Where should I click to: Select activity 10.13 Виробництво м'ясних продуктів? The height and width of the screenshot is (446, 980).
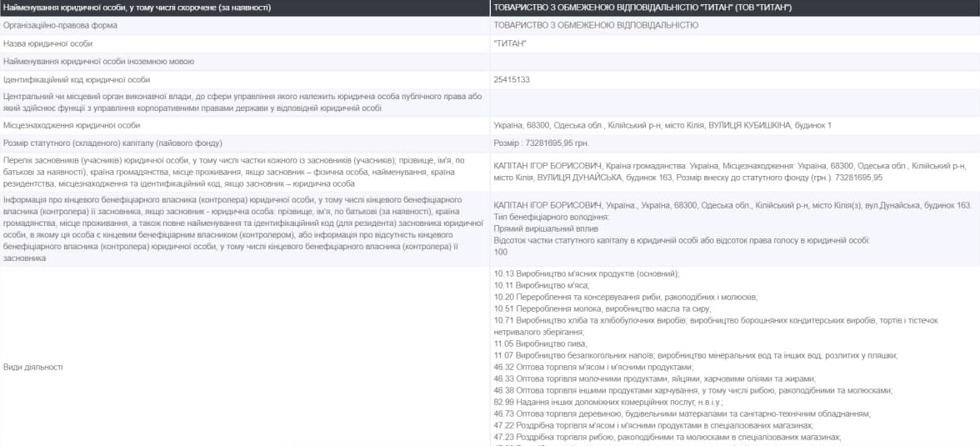[x=587, y=273]
